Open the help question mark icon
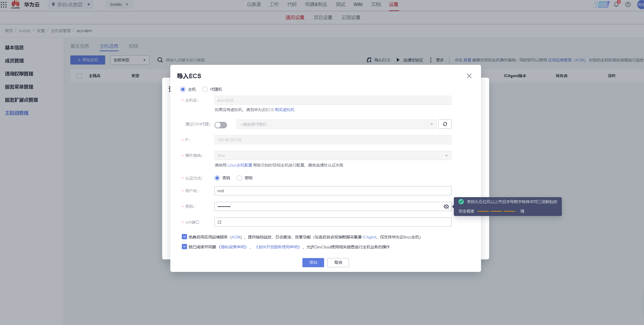Image resolution: width=644 pixels, height=325 pixels. tap(628, 4)
